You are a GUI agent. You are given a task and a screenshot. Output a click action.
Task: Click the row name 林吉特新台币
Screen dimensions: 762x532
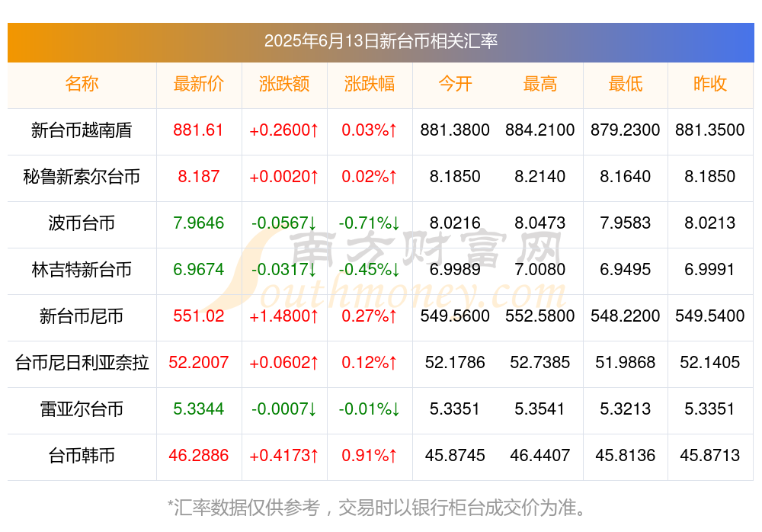[82, 269]
